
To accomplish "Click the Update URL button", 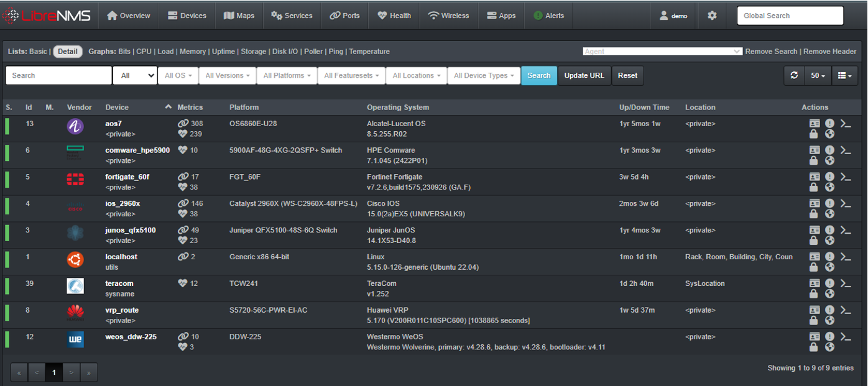I will coord(584,75).
